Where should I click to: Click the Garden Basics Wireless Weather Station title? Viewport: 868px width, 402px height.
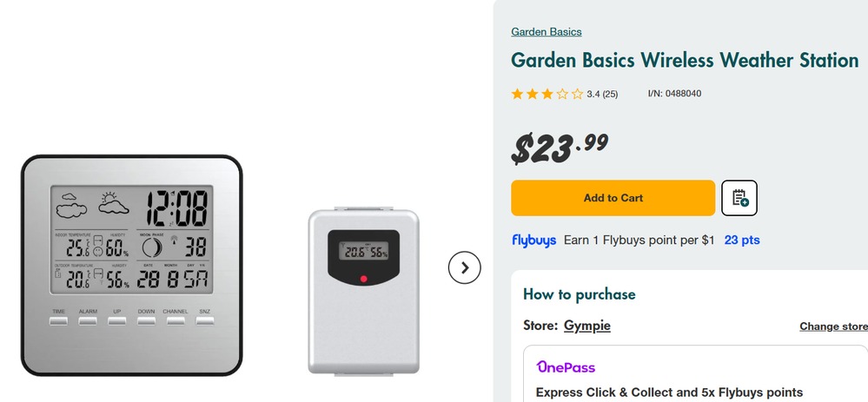point(685,61)
